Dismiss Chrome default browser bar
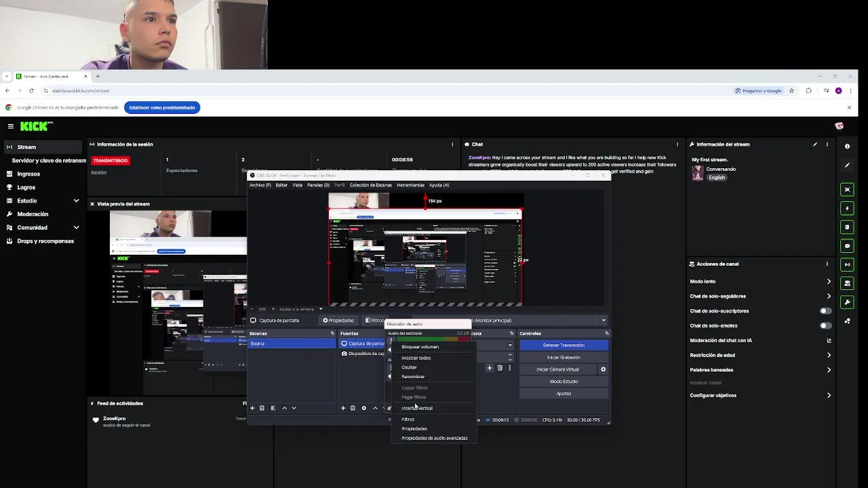Image resolution: width=868 pixels, height=488 pixels. (x=849, y=107)
